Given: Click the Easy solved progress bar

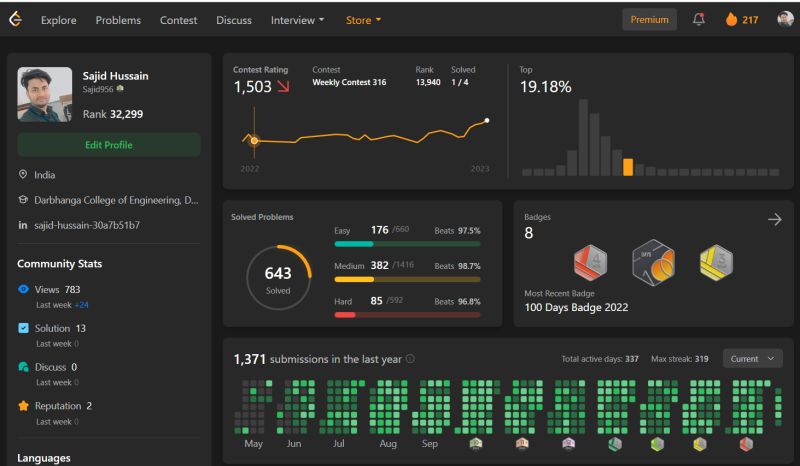Looking at the screenshot, I should pos(407,244).
